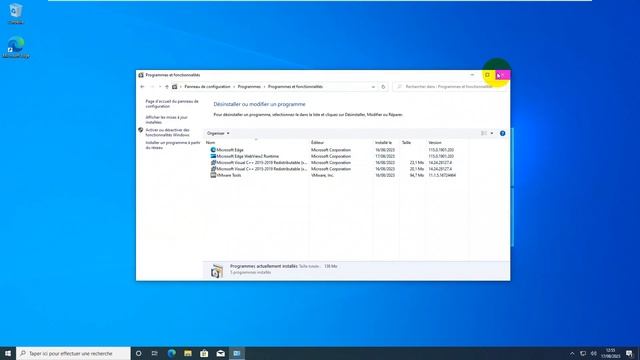Open File Explorer from the taskbar
Viewport: 640px width, 360px height.
pyautogui.click(x=188, y=353)
